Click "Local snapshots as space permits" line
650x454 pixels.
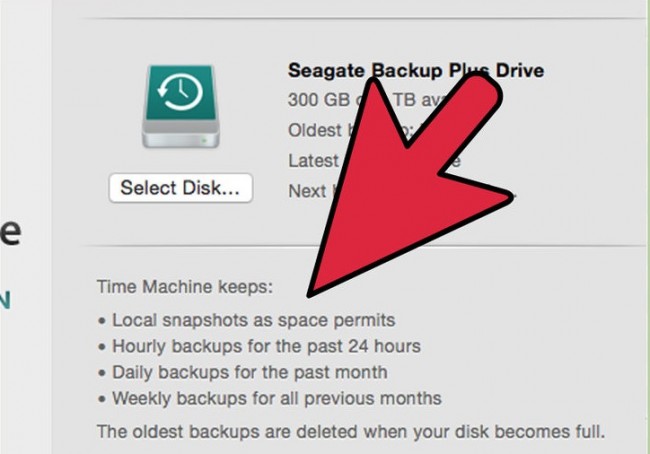(254, 320)
